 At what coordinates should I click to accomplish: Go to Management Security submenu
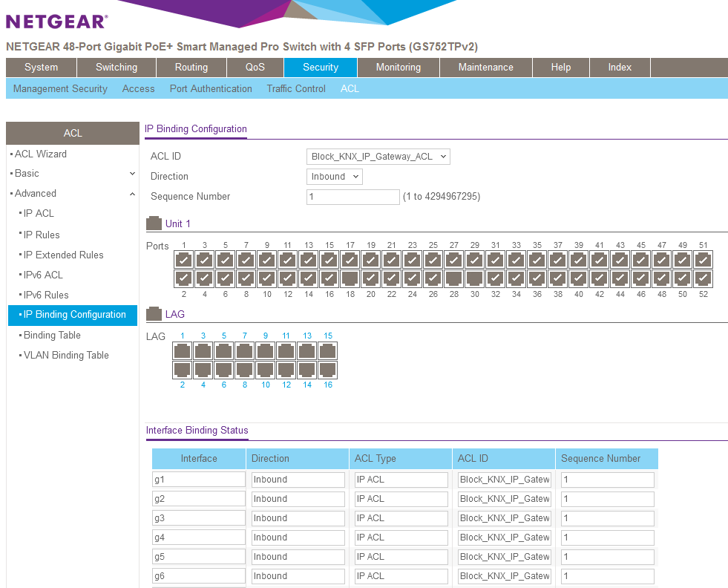tap(60, 88)
